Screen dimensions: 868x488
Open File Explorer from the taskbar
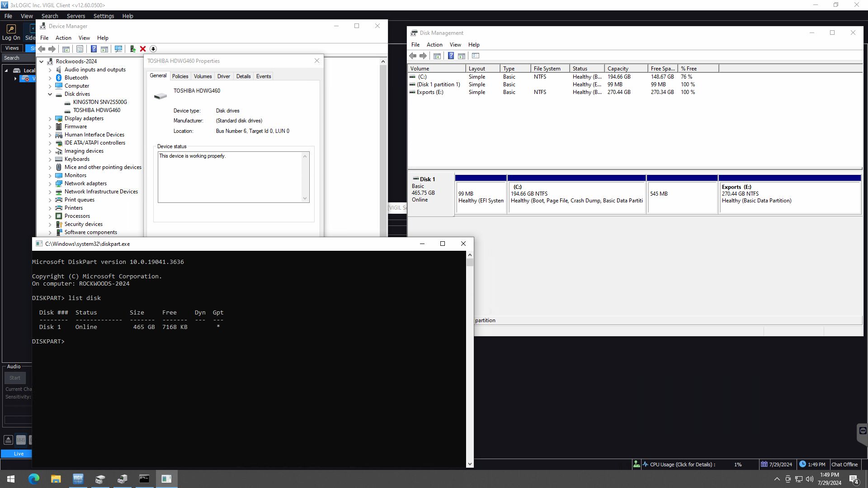(56, 479)
